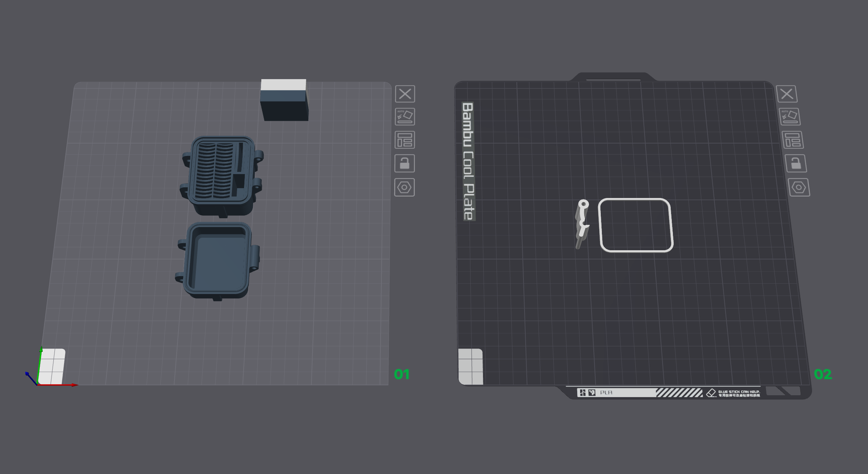Select the white rectangular gasket ring

pyautogui.click(x=636, y=225)
